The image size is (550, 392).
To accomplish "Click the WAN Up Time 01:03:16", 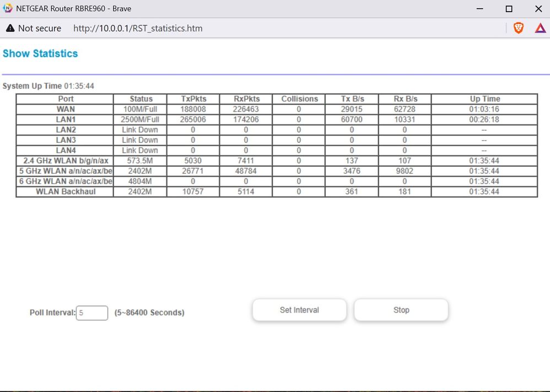I will pos(484,109).
